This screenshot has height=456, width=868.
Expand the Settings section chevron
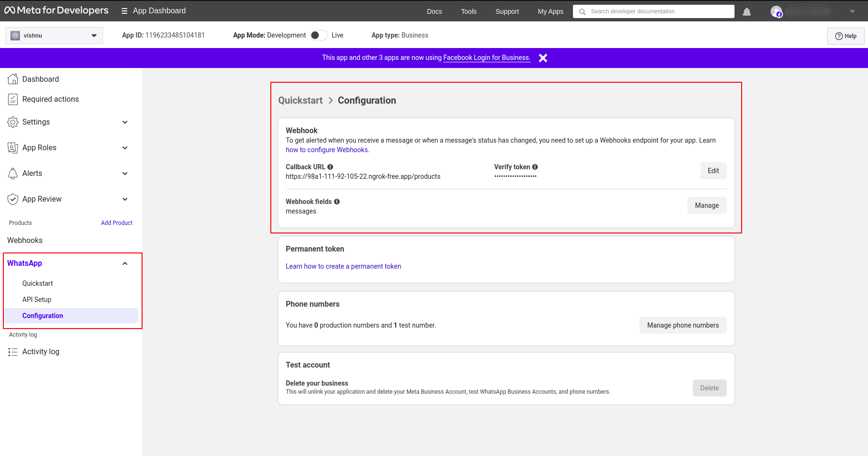[125, 122]
